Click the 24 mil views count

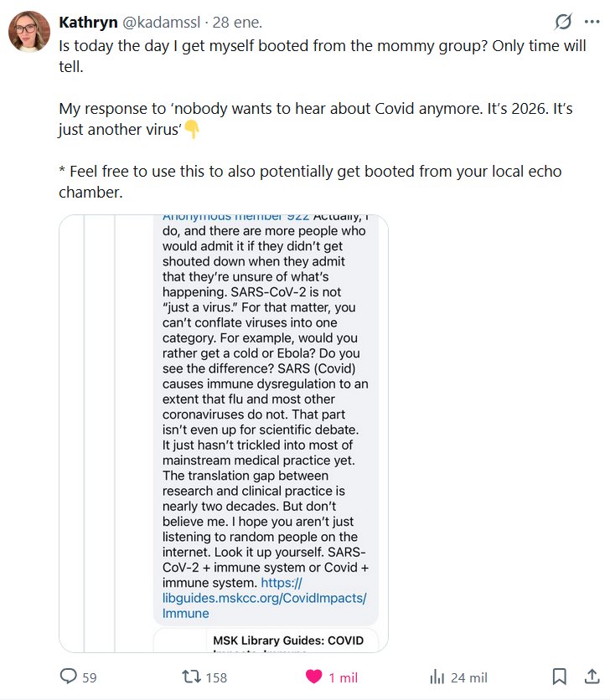point(468,677)
